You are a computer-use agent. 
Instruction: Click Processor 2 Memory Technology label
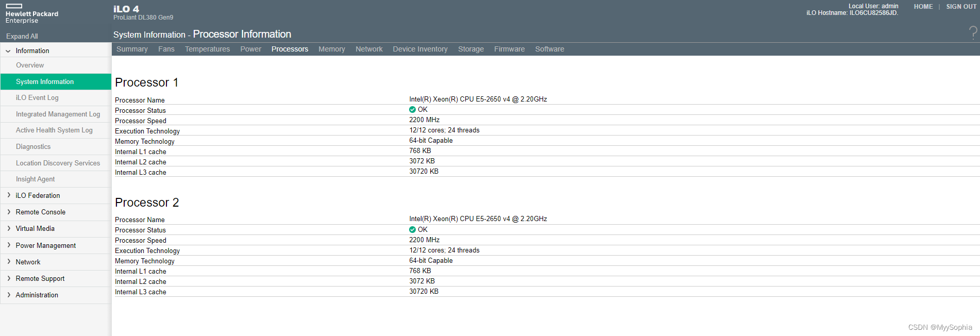[145, 261]
